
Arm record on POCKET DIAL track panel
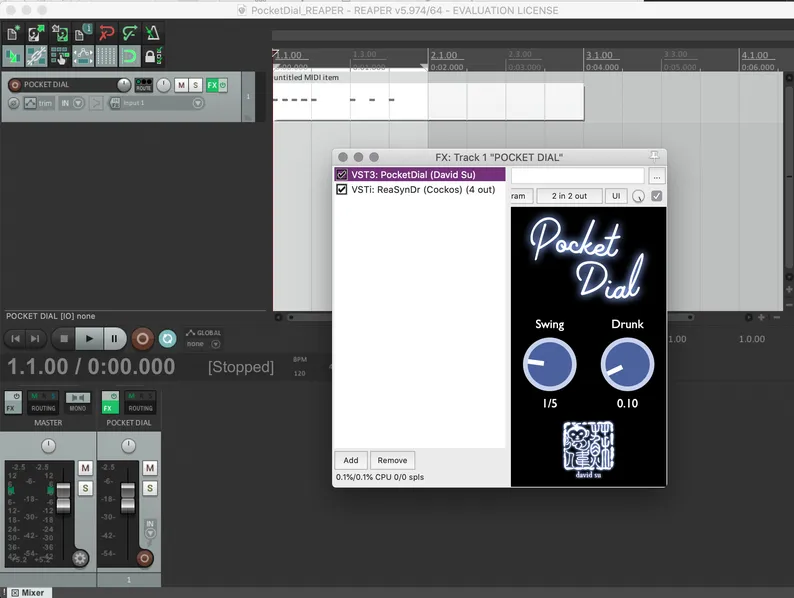point(15,85)
